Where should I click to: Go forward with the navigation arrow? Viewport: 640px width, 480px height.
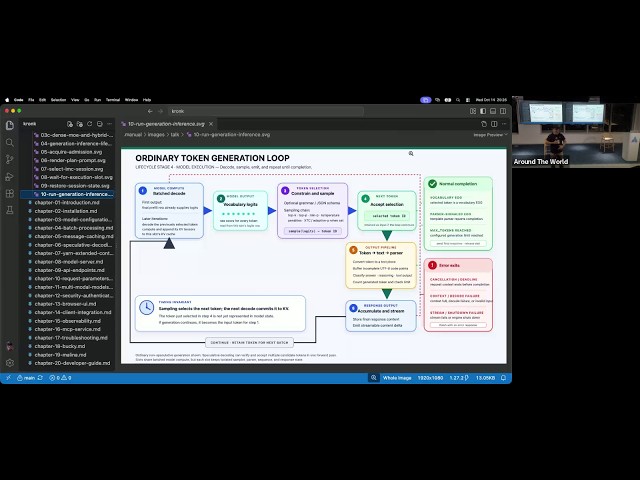pos(160,111)
